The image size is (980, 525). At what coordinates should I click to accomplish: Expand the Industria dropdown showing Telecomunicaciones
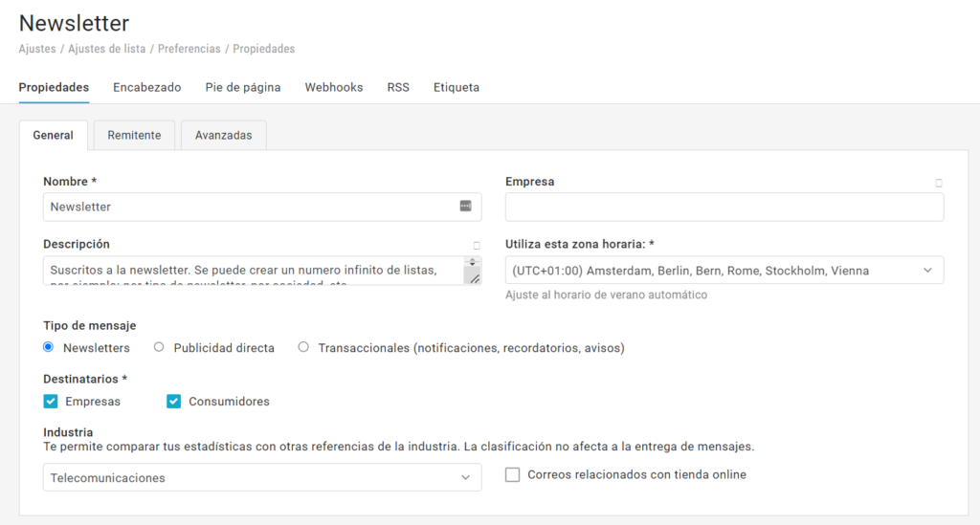click(x=262, y=477)
